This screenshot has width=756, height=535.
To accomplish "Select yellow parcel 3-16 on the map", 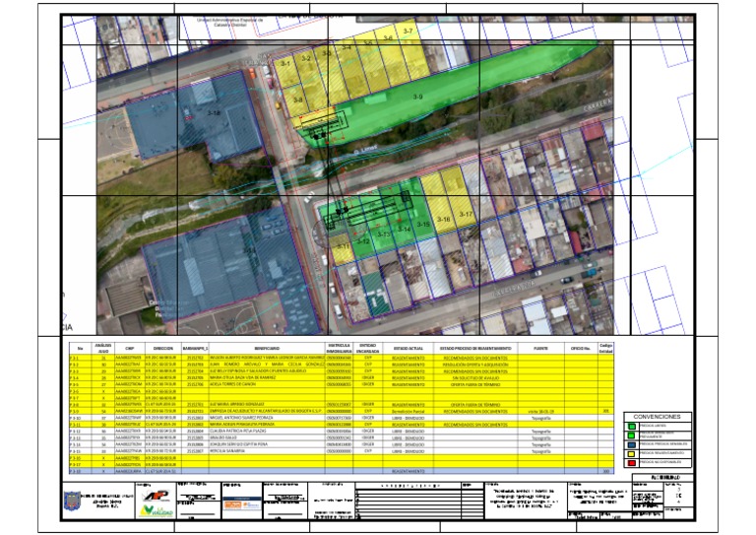I will [443, 218].
